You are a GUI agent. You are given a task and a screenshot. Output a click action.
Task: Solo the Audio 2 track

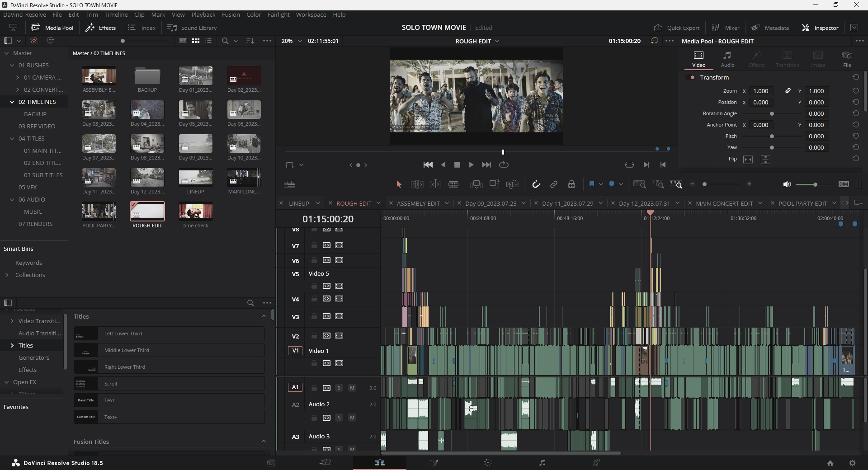[x=339, y=418]
